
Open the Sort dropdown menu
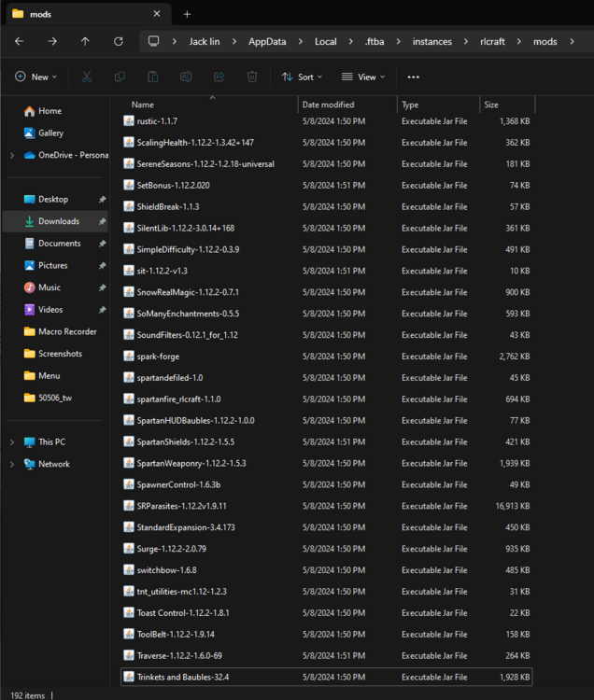tap(302, 77)
